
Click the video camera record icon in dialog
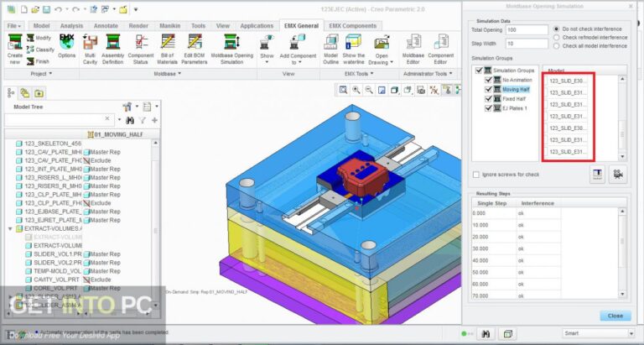[x=617, y=175]
